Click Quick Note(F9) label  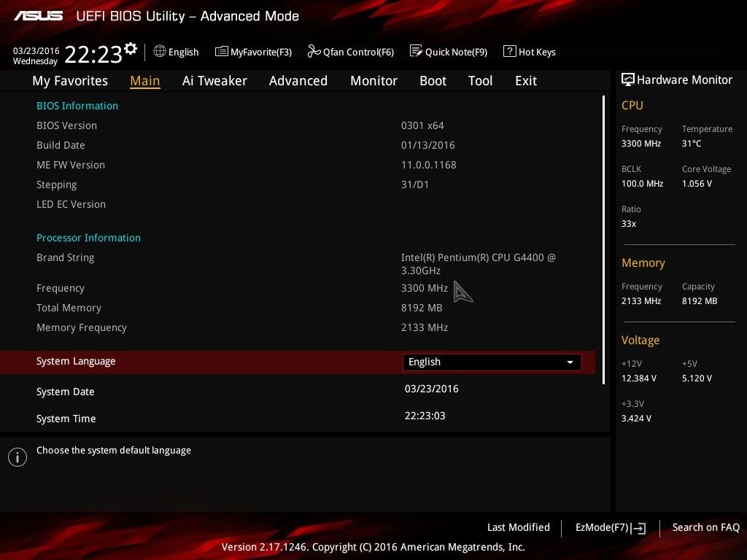pyautogui.click(x=456, y=52)
